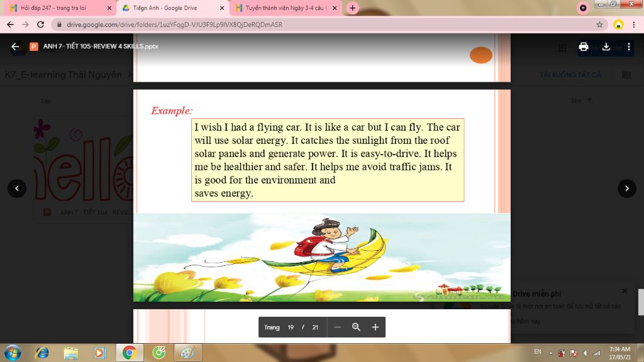Open File Explorer from taskbar
Image resolution: width=644 pixels, height=362 pixels.
coord(70,353)
